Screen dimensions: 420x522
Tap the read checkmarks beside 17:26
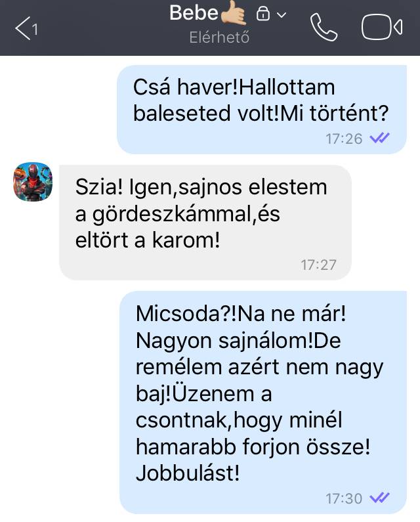[x=379, y=138]
